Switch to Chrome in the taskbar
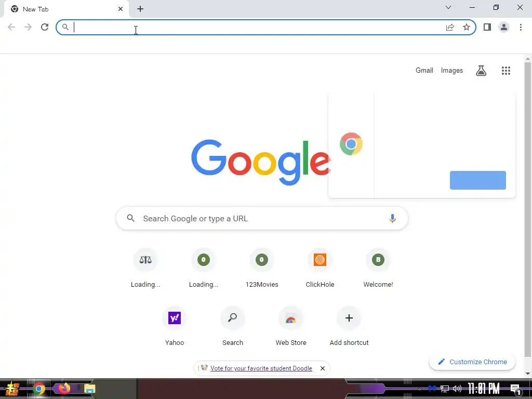Image resolution: width=532 pixels, height=399 pixels. 38,389
